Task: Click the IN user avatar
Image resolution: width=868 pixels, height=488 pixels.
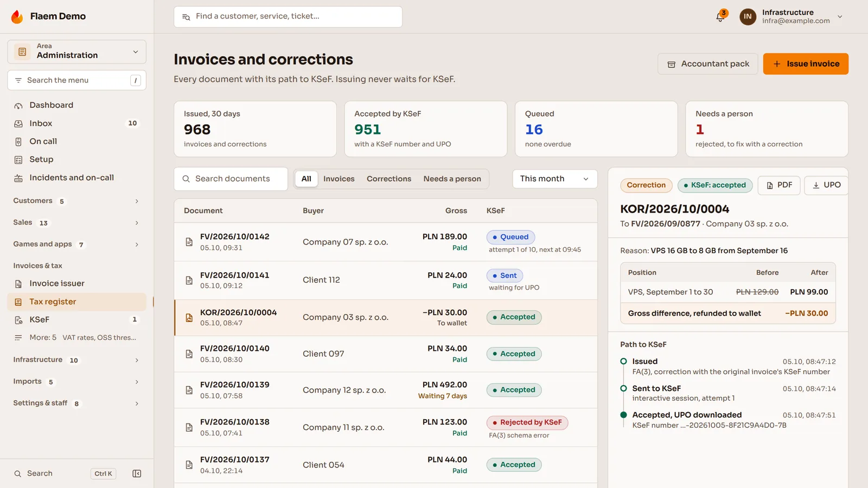Action: point(748,17)
